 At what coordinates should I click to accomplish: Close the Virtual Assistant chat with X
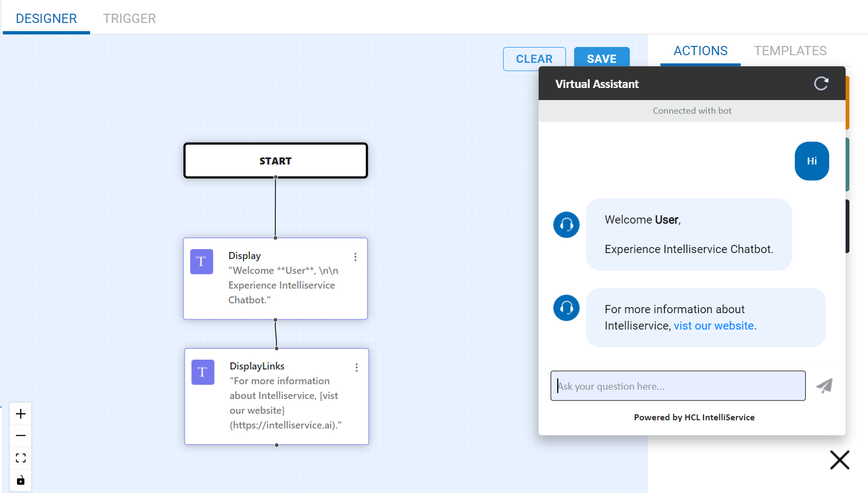point(840,460)
